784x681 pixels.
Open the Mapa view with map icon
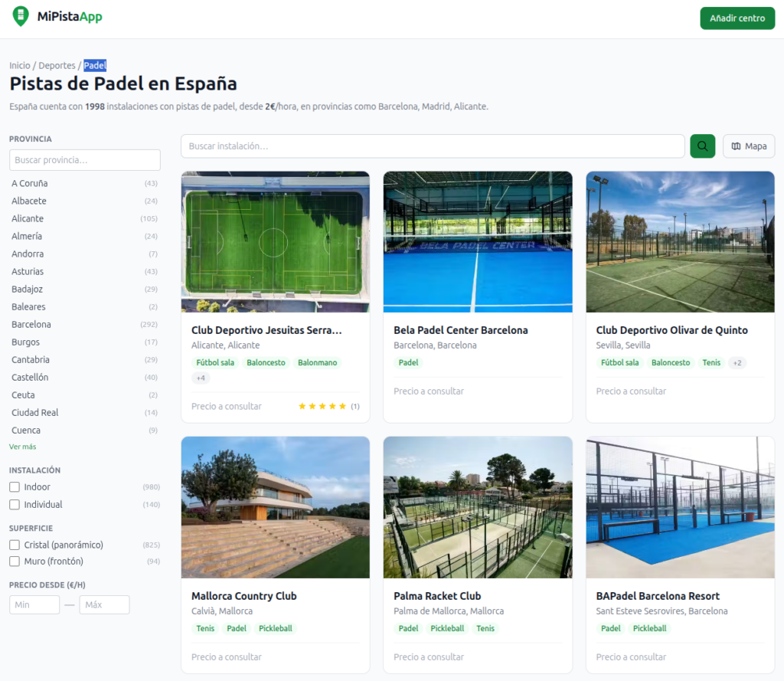click(x=749, y=146)
